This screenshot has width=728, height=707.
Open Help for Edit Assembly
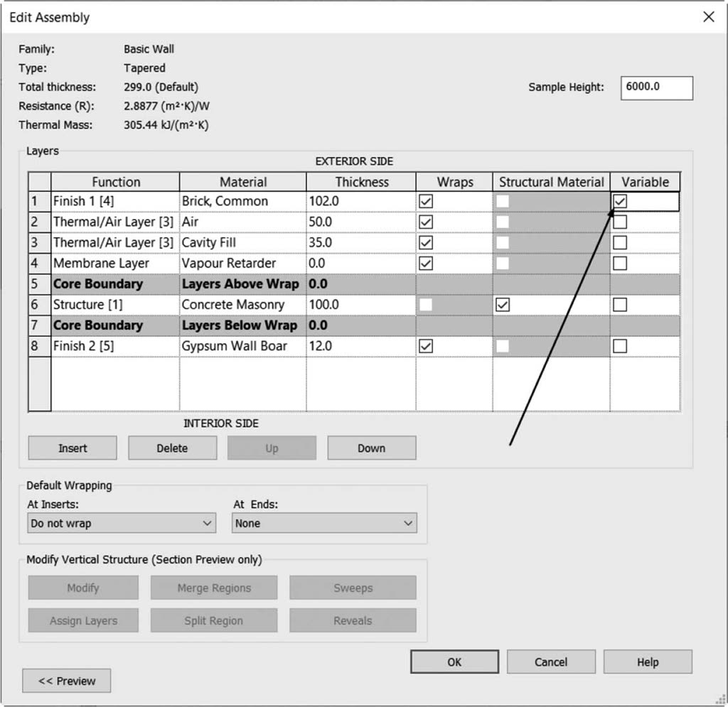648,662
